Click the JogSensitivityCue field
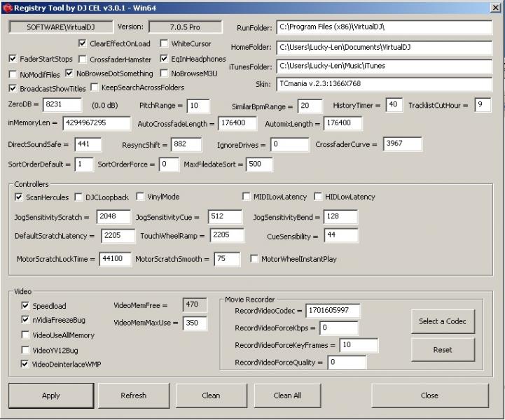This screenshot has width=505, height=420. click(225, 216)
